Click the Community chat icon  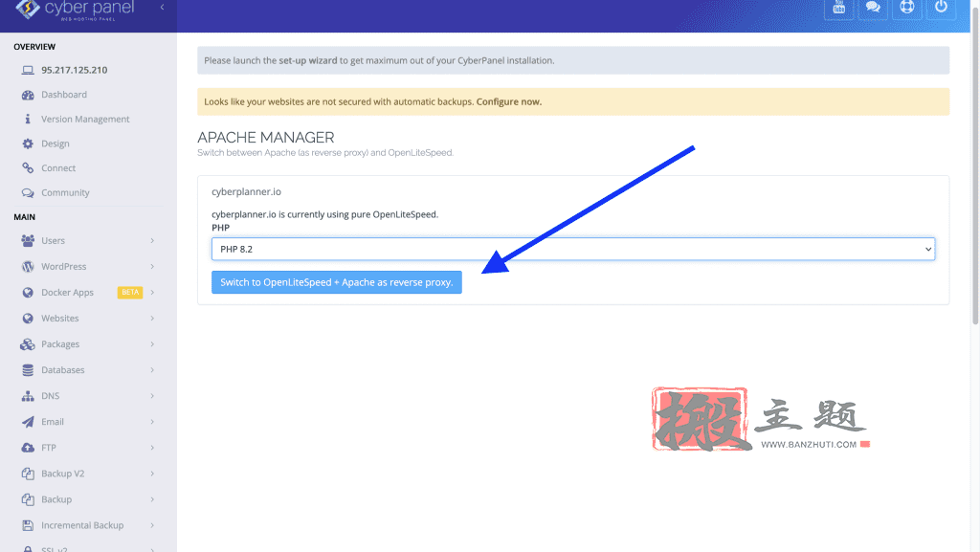coord(28,193)
